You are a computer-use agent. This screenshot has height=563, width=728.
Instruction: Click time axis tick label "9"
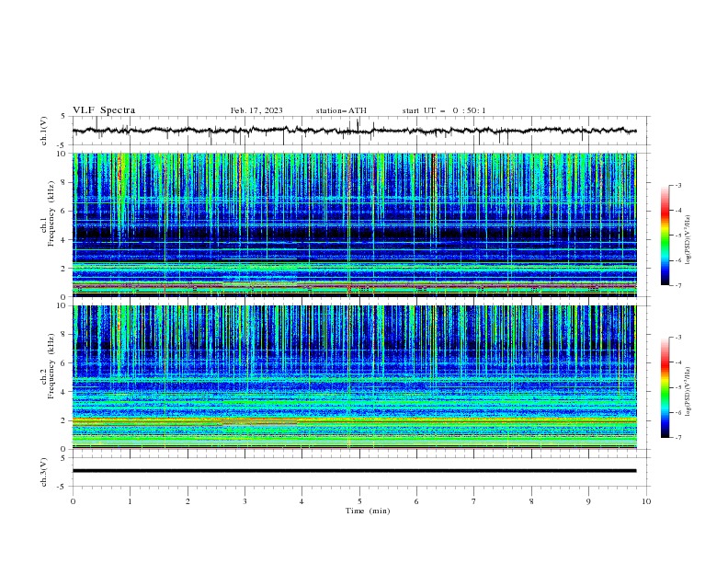coord(588,501)
